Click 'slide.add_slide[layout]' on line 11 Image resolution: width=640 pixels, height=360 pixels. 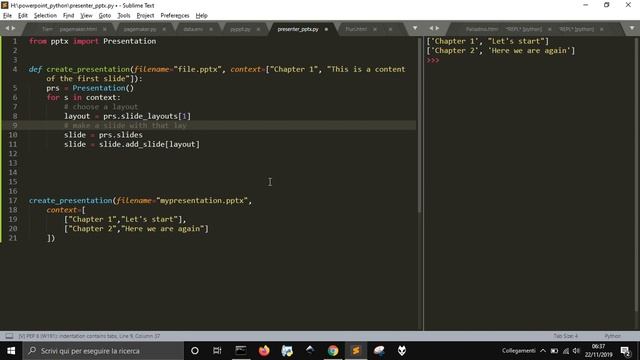pyautogui.click(x=149, y=144)
